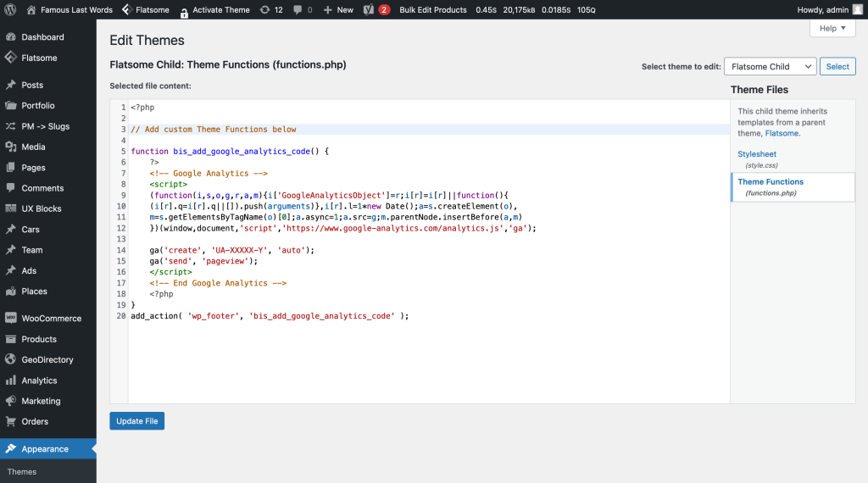Open the Select theme to edit dropdown
This screenshot has height=483, width=868.
[x=770, y=66]
